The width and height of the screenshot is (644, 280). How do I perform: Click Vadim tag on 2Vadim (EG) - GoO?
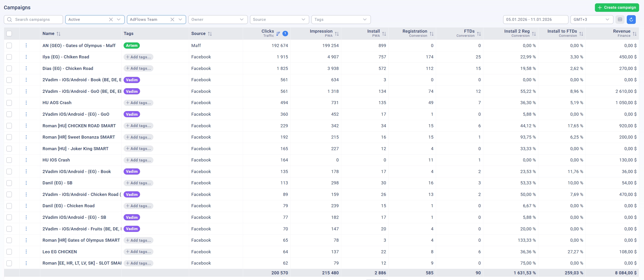tap(132, 114)
